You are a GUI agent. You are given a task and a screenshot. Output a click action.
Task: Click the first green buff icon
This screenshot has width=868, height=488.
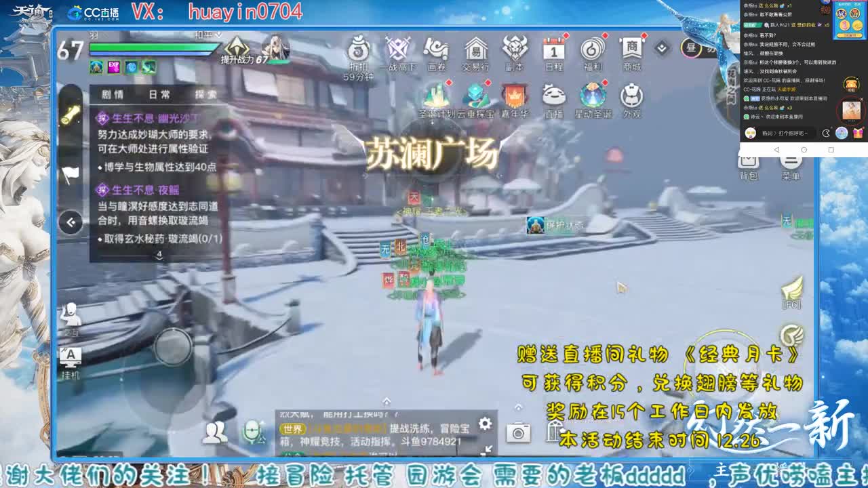pos(97,66)
